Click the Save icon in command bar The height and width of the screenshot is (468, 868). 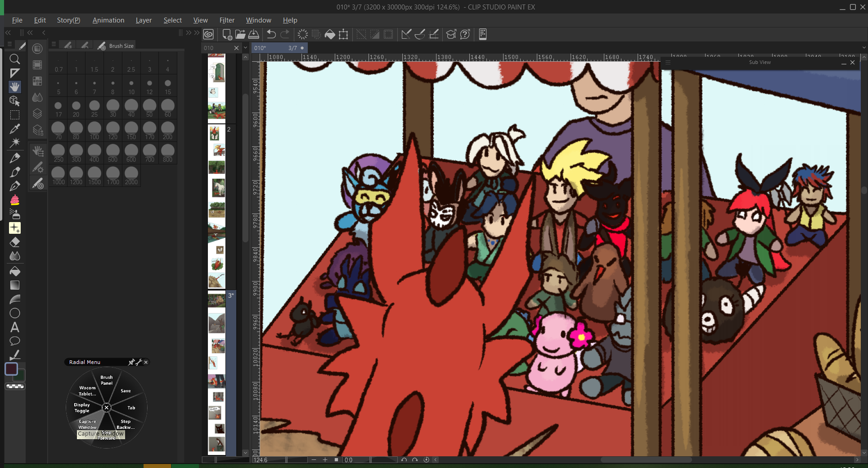[x=254, y=34]
